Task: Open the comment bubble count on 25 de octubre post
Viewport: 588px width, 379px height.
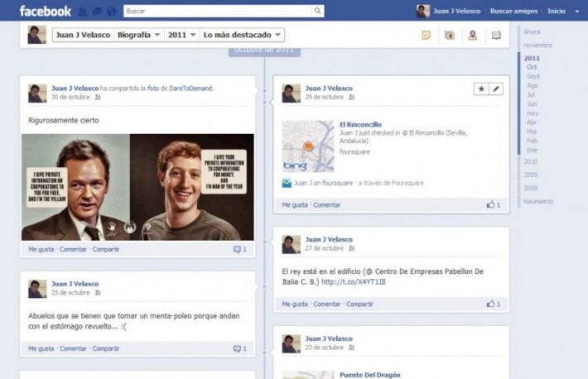Action: pyautogui.click(x=239, y=348)
